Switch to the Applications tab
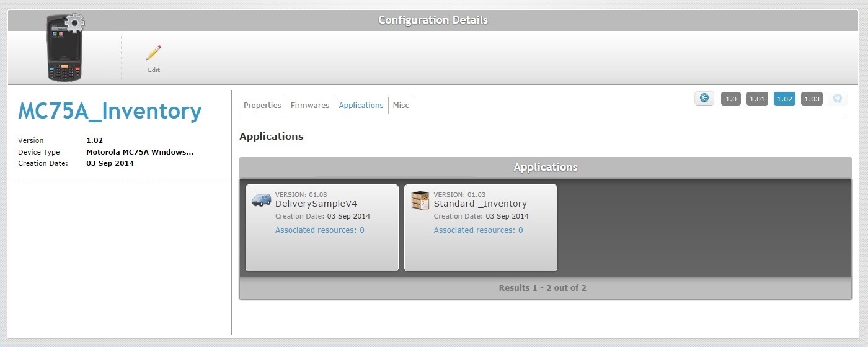Screen dimensions: 868x347 (x=361, y=106)
